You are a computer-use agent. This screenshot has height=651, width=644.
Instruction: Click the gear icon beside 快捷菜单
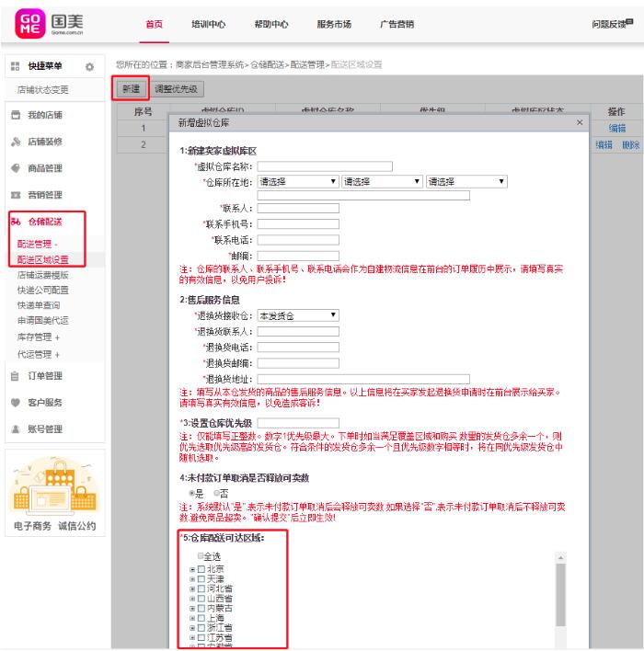(90, 66)
